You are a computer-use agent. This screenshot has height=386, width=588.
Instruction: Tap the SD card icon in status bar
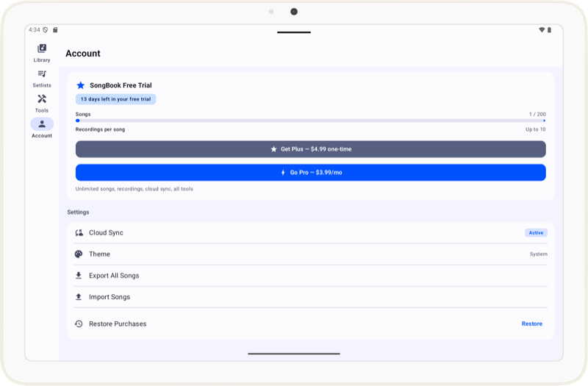pos(55,29)
